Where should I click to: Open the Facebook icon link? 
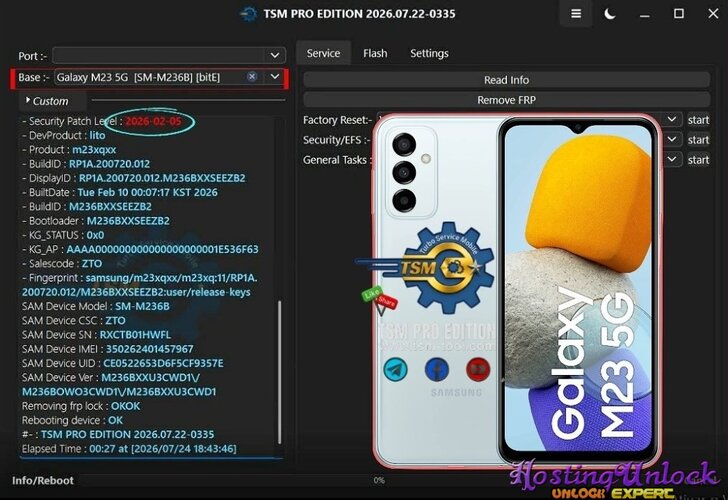437,370
